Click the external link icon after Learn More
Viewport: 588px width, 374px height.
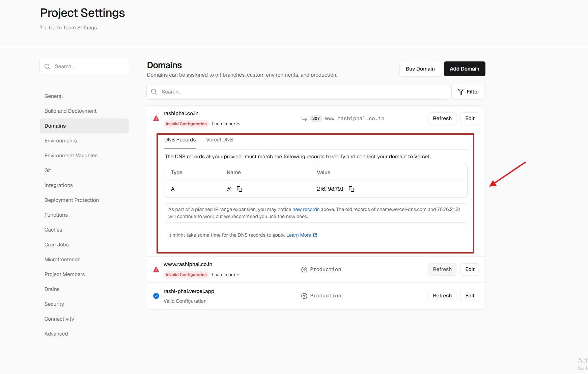point(315,235)
